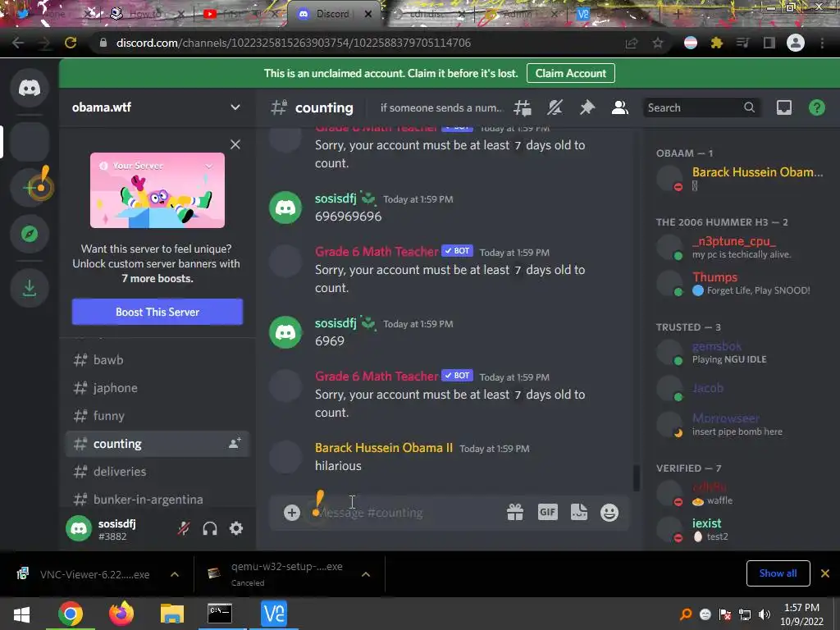
Task: Click the address bar URL
Action: tap(294, 43)
